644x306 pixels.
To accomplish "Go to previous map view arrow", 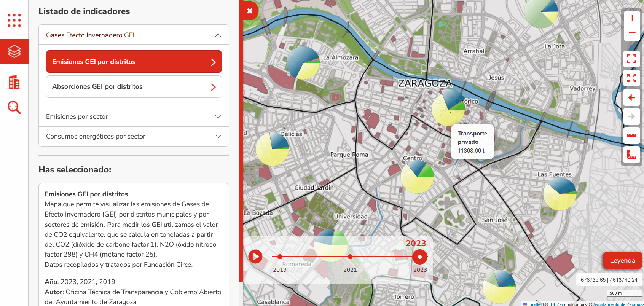I will [x=631, y=97].
